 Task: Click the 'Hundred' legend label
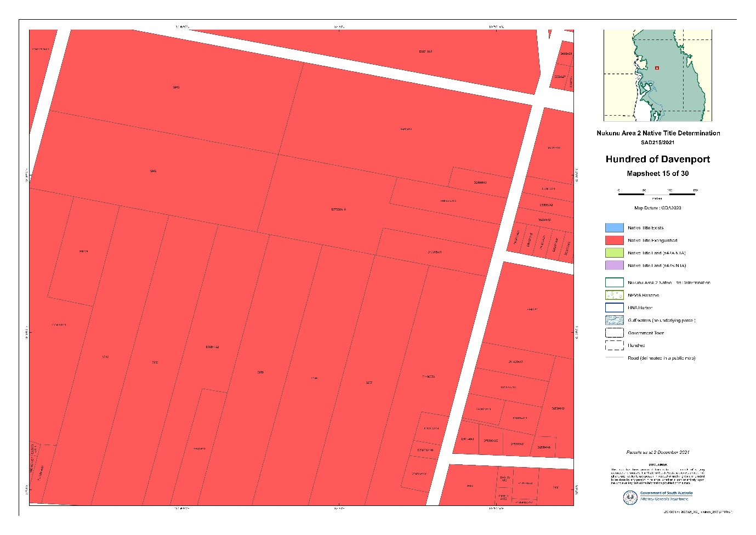[636, 346]
